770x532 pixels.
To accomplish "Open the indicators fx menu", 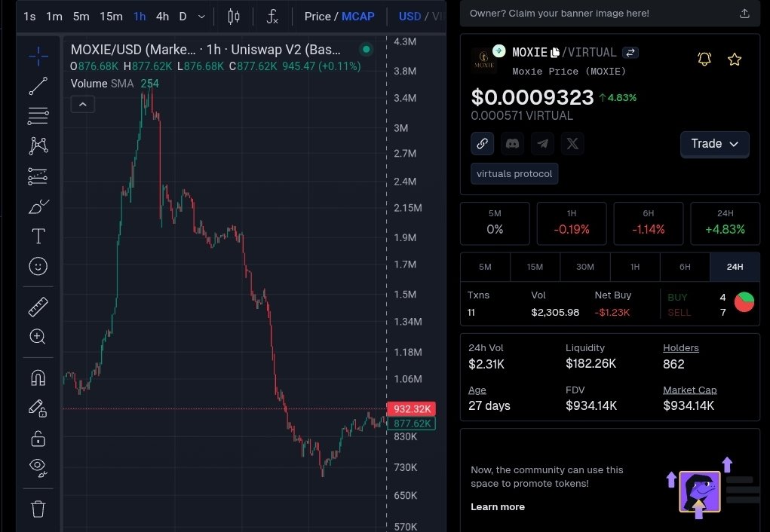I will pos(272,17).
